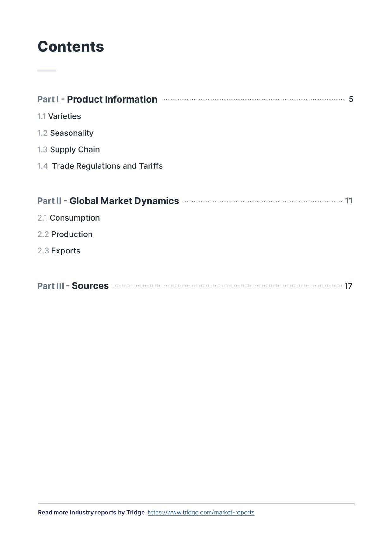Viewport: 392px width, 555px height.
Task: Click page number 11 for Part II
Action: pos(348,201)
